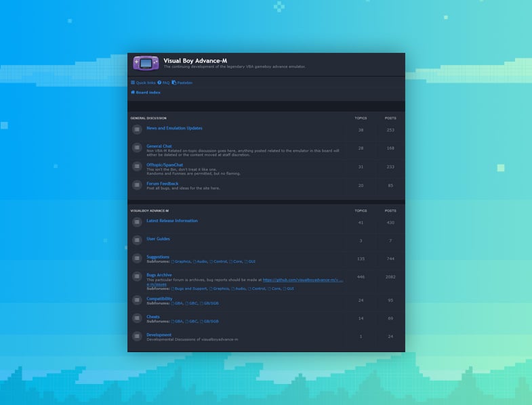
Task: Click forum icon beside User Guides
Action: (x=137, y=240)
